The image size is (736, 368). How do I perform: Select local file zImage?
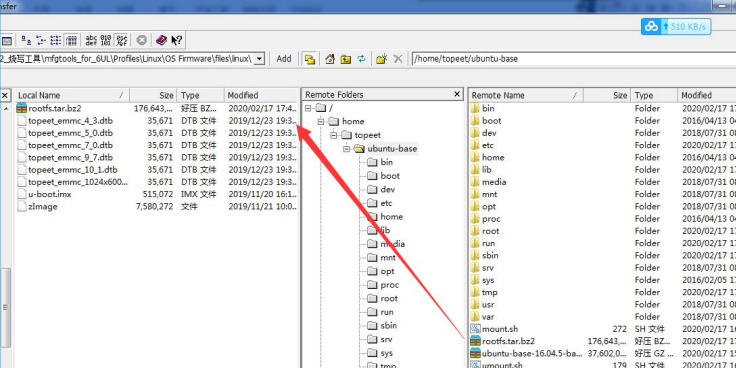point(43,206)
